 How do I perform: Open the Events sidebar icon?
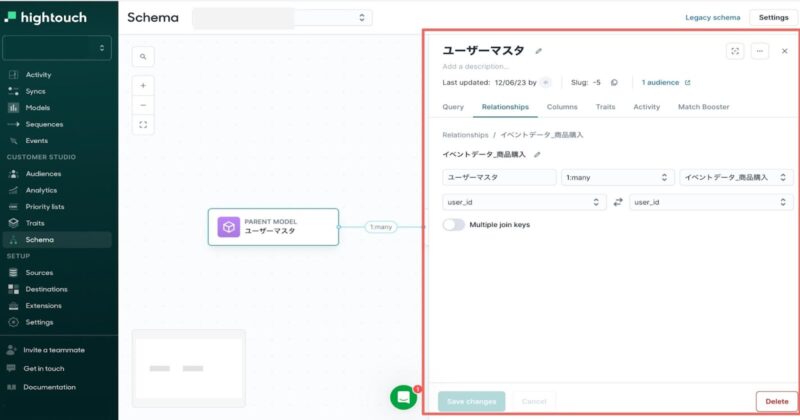click(13, 141)
